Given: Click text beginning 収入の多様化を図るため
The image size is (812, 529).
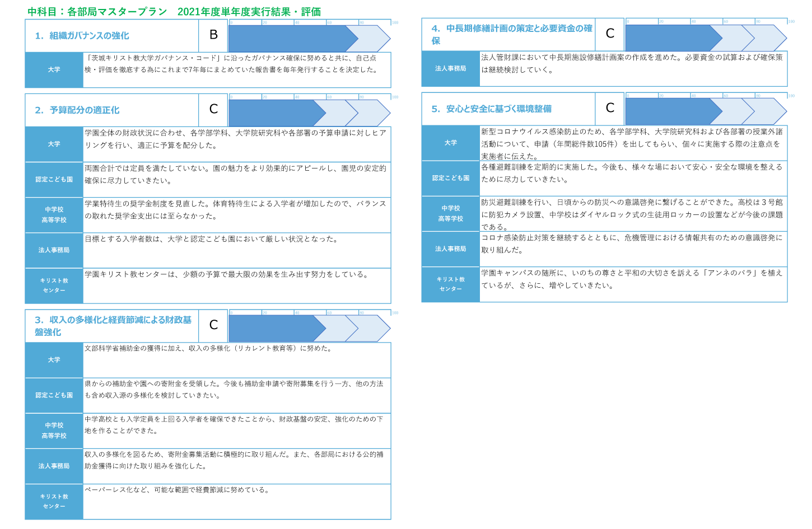Looking at the screenshot, I should coord(234,460).
